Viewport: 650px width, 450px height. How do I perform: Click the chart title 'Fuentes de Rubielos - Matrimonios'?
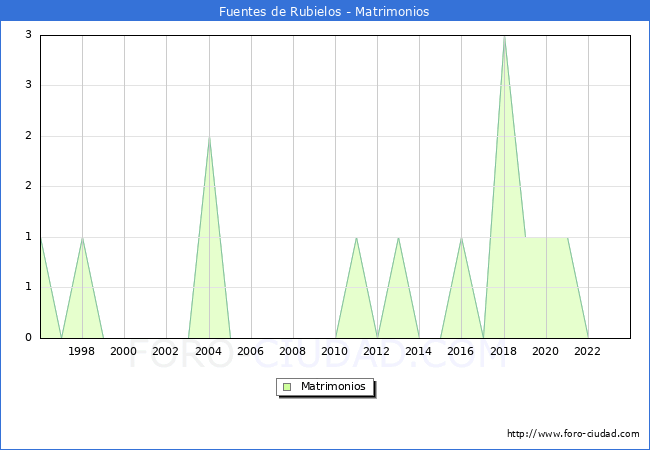click(325, 12)
